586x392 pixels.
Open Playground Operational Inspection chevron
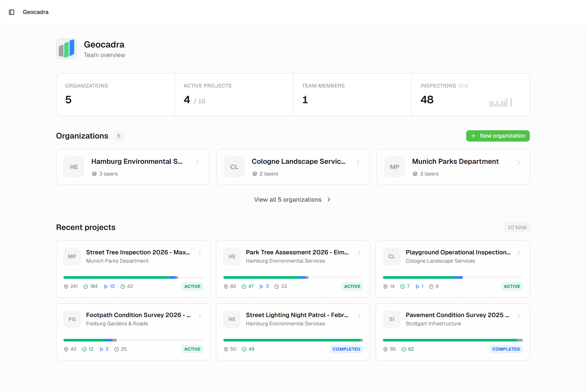coord(519,253)
